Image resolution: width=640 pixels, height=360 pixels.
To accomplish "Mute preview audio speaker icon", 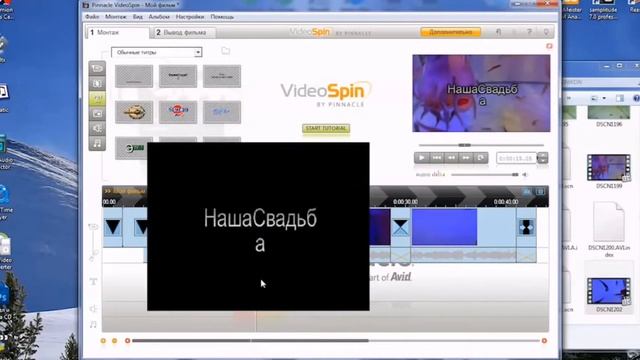I will point(525,175).
